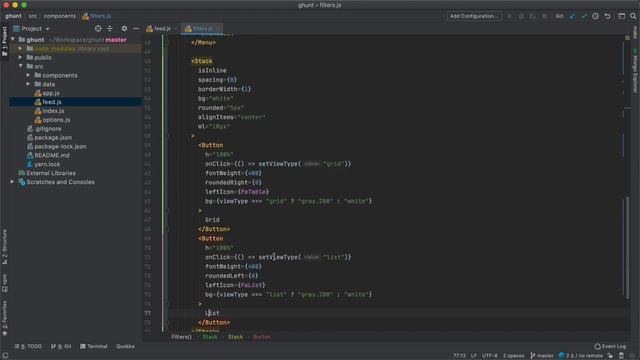Open the Event Log
The height and width of the screenshot is (360, 640).
[x=610, y=347]
